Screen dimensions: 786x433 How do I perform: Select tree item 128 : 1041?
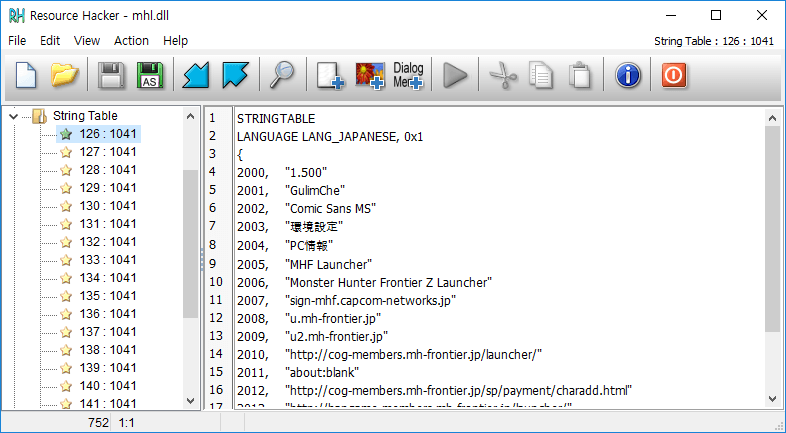(108, 170)
